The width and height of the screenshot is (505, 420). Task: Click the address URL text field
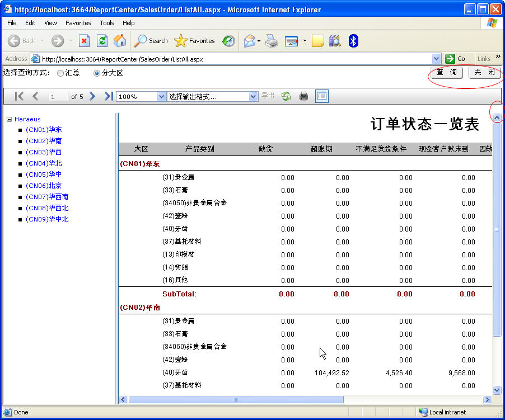[x=236, y=59]
